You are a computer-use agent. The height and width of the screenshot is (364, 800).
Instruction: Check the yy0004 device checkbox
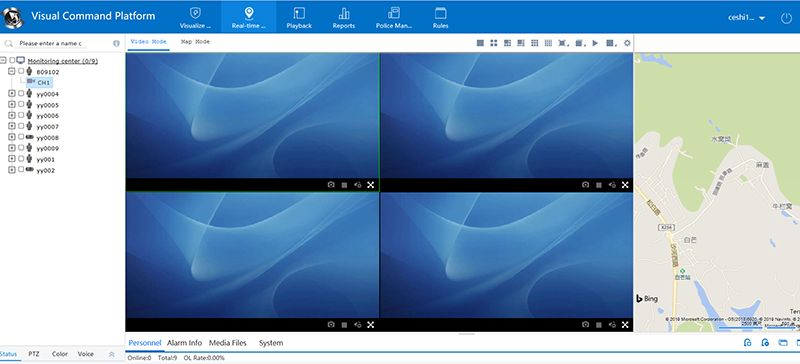(21, 93)
